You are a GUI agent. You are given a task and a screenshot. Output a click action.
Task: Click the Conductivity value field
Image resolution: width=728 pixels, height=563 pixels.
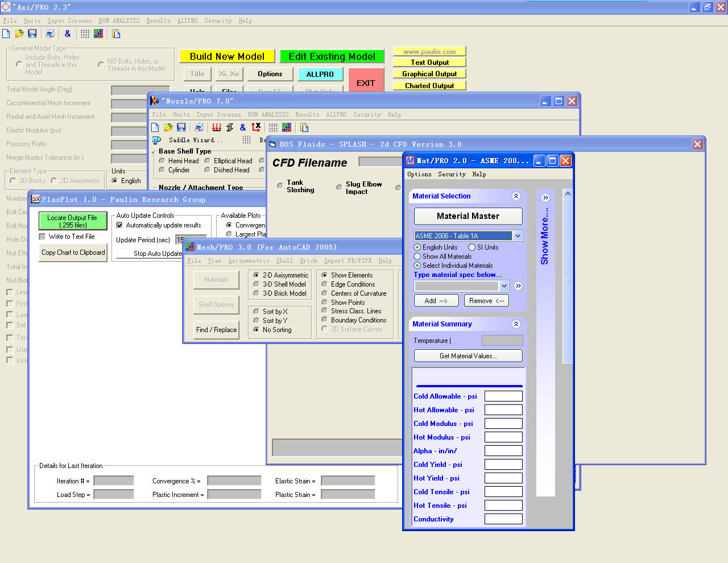click(x=503, y=519)
